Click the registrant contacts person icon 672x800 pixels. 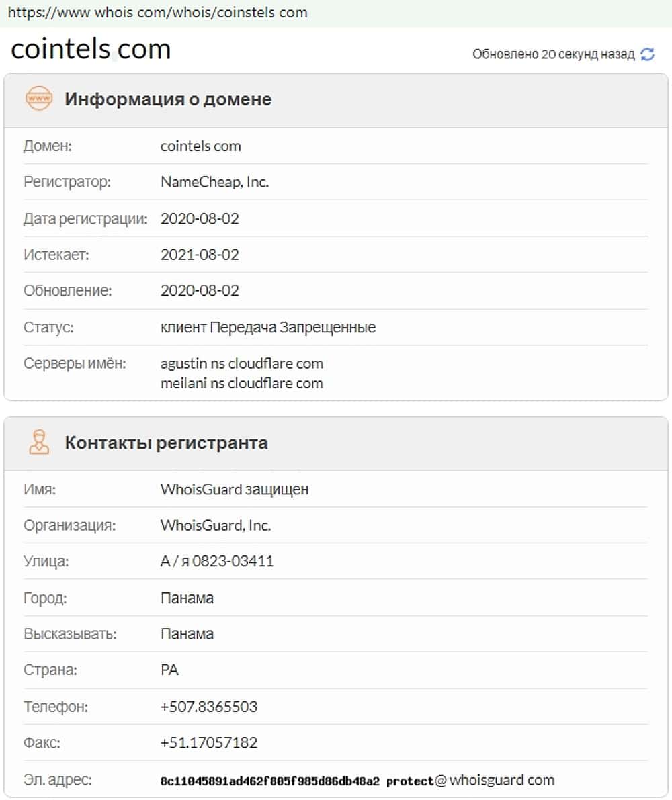tap(38, 443)
